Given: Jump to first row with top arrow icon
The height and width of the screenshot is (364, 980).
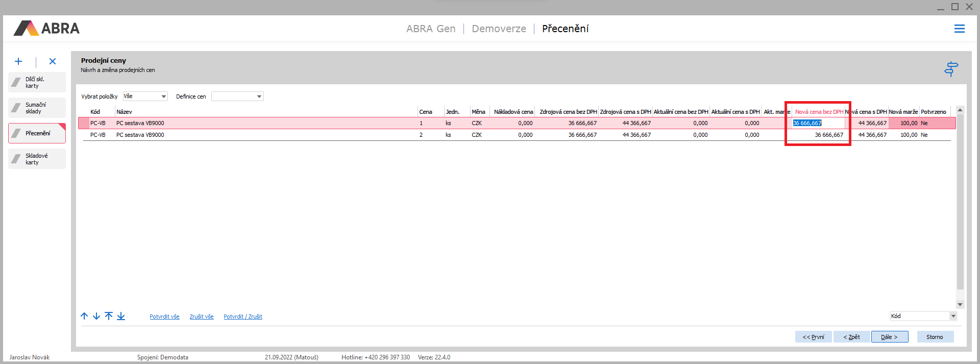Looking at the screenshot, I should click(109, 316).
